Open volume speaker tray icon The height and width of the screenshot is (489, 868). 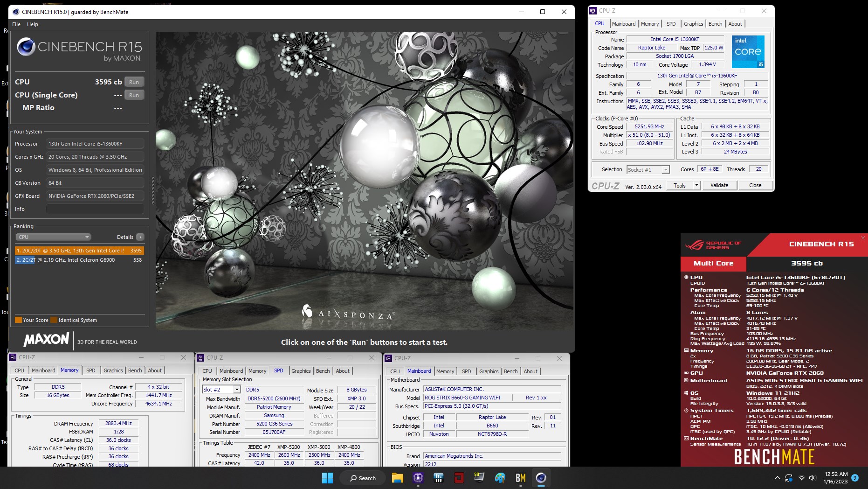[813, 478]
